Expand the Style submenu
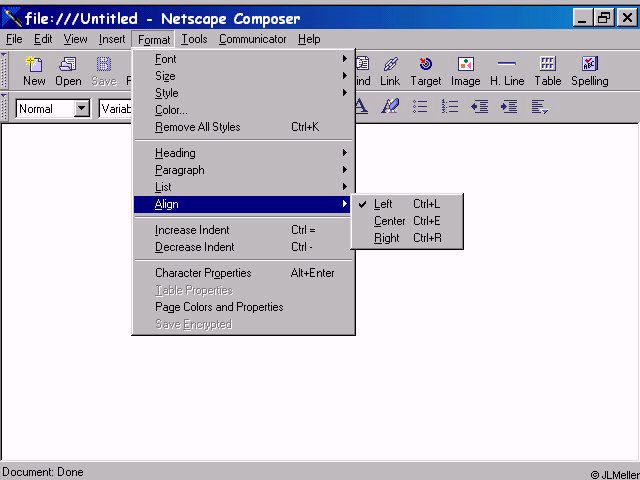Screen dimensions: 640x480 (243, 93)
